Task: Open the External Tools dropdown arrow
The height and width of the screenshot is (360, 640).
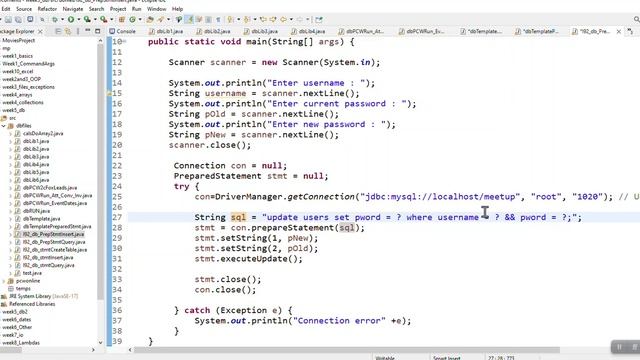Action: point(111,19)
